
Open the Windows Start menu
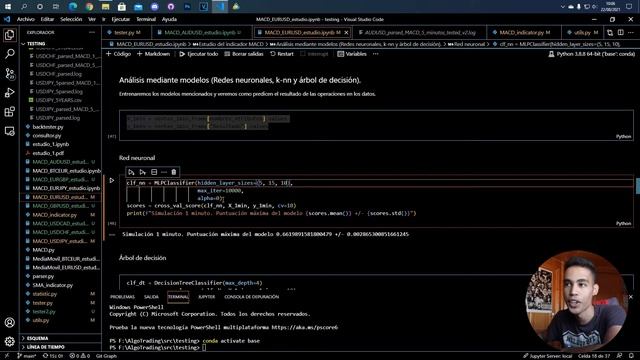[8, 7]
